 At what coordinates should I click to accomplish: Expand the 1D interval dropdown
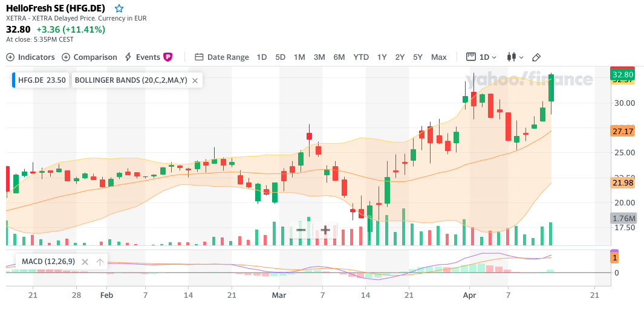[x=482, y=57]
